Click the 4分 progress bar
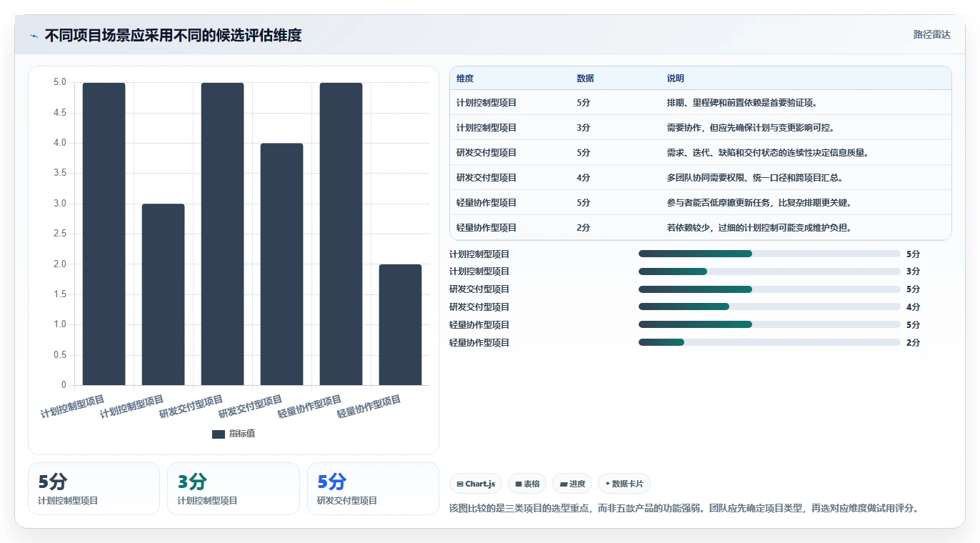This screenshot has height=543, width=980. [769, 307]
